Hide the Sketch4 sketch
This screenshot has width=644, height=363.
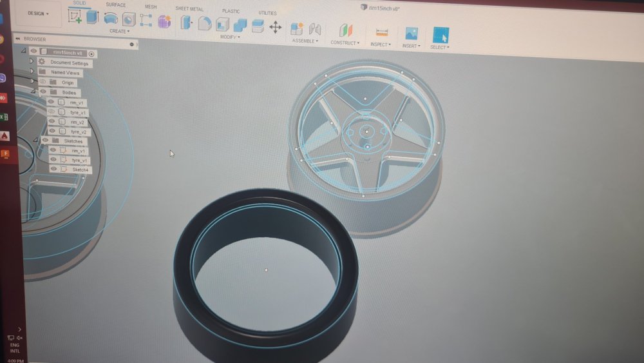tap(53, 169)
